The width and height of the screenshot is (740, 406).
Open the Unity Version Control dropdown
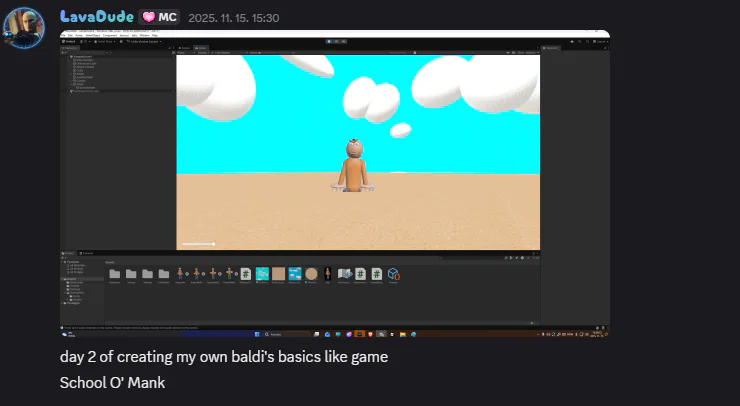pyautogui.click(x=144, y=42)
